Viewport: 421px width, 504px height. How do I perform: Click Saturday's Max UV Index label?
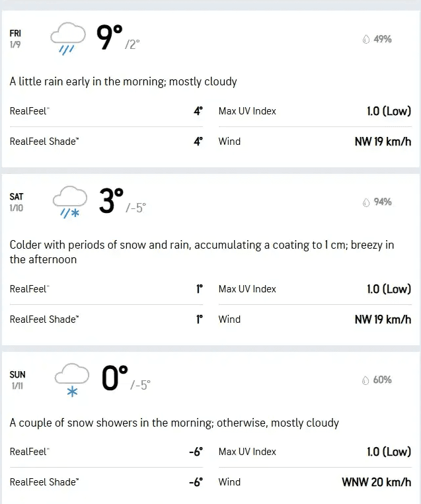[247, 289]
